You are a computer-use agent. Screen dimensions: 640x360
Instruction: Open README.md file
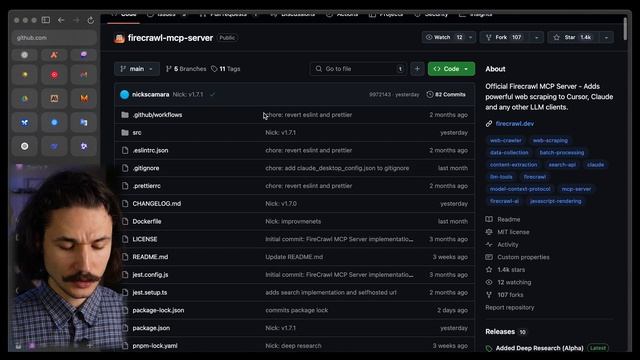point(150,257)
